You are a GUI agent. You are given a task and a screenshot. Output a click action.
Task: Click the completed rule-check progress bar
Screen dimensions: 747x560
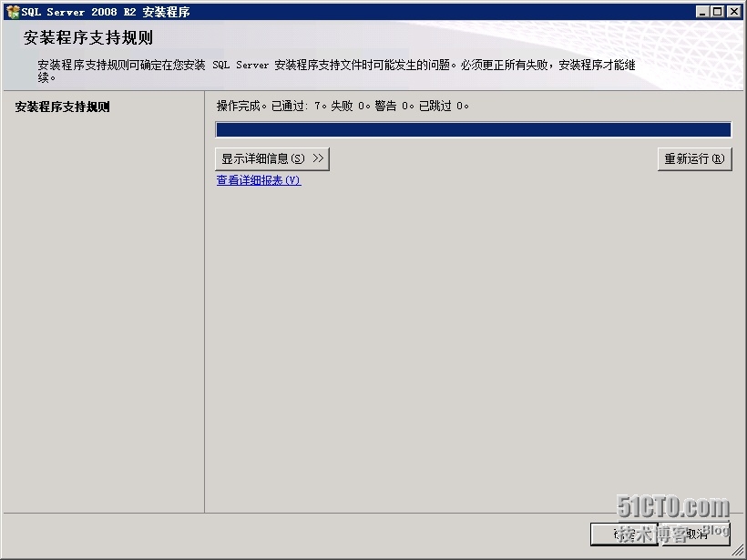473,129
